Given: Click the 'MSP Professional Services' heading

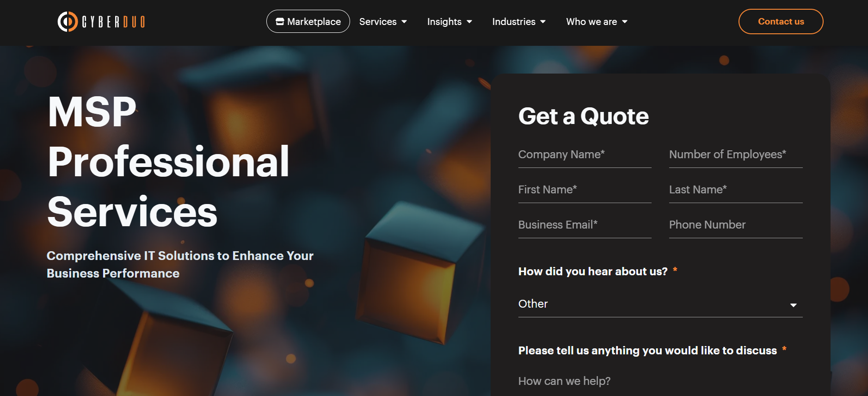Looking at the screenshot, I should (168, 161).
